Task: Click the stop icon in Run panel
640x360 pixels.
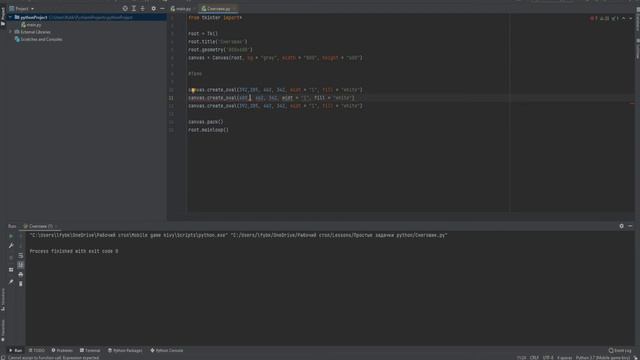Action: (x=11, y=258)
